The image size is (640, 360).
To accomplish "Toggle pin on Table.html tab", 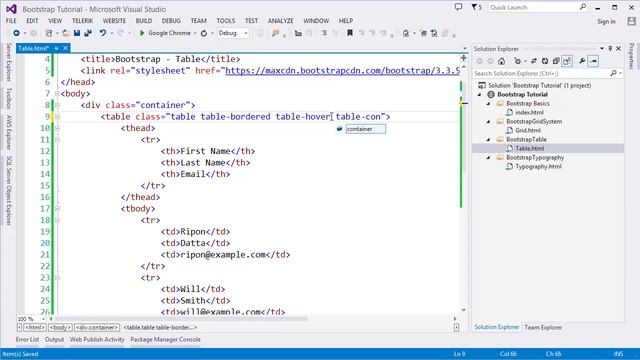I will point(56,48).
